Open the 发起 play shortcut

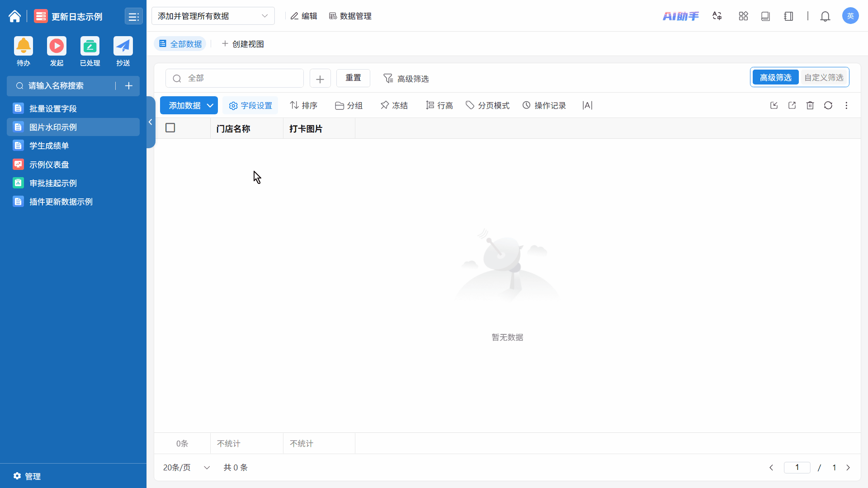coord(57,47)
